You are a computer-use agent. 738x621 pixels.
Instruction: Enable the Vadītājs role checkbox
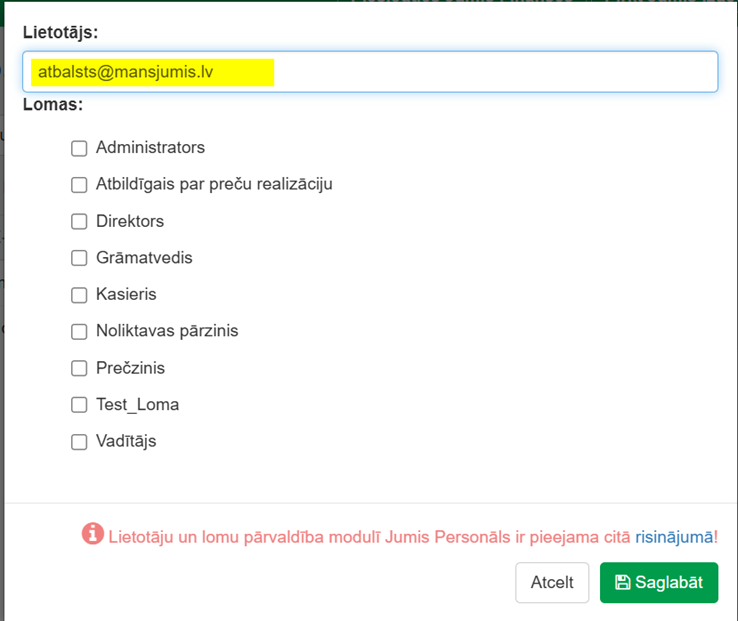79,442
